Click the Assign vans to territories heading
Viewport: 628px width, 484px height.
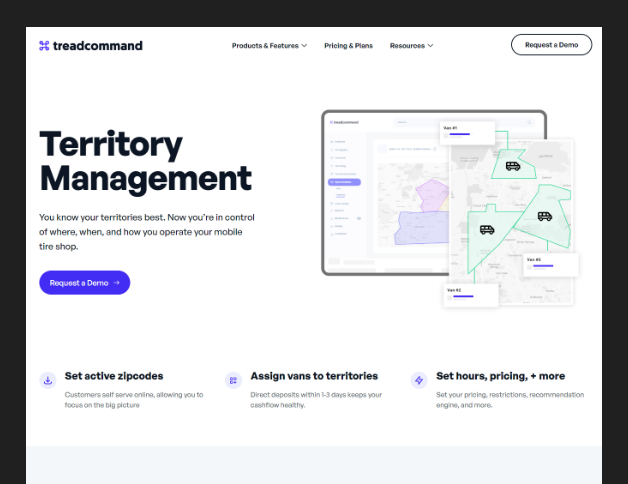click(x=314, y=376)
